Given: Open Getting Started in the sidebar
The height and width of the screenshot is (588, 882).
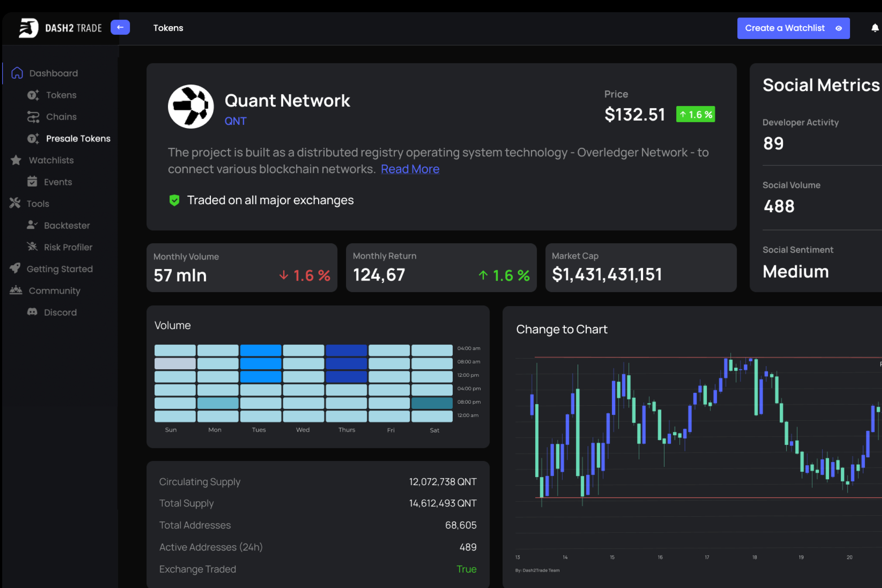Looking at the screenshot, I should 59,269.
